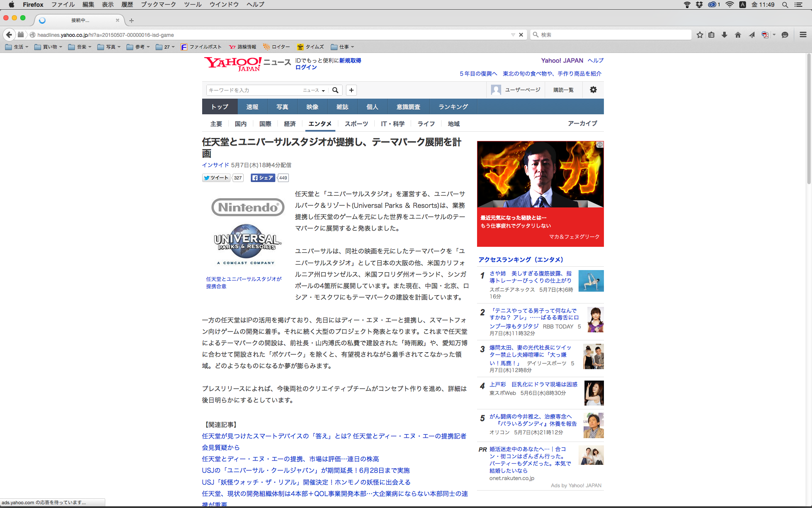Bookmark this page with the star icon

700,35
